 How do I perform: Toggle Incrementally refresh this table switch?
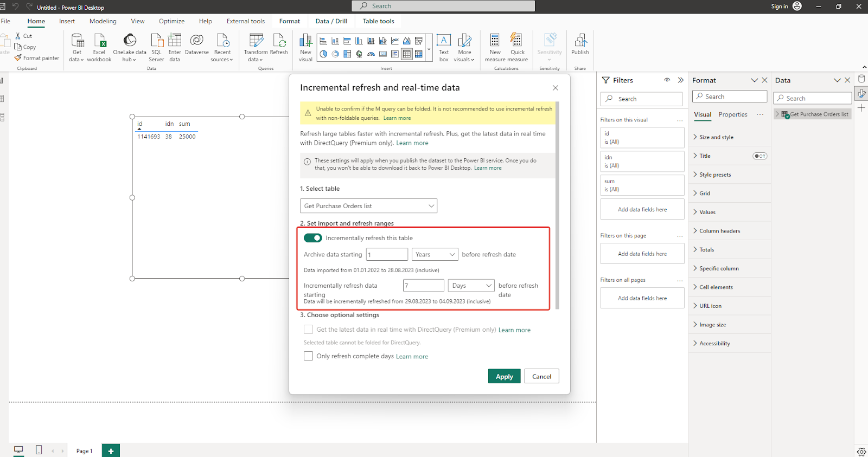pyautogui.click(x=313, y=238)
